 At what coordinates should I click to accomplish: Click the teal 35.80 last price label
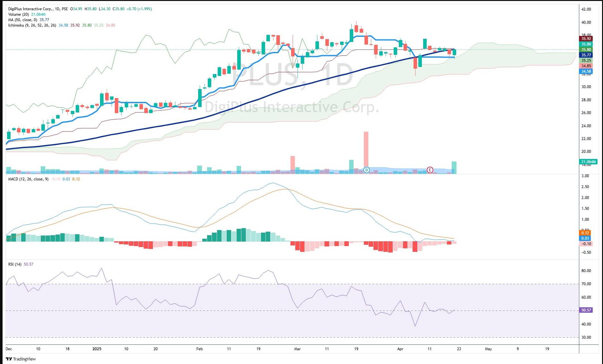coord(586,44)
